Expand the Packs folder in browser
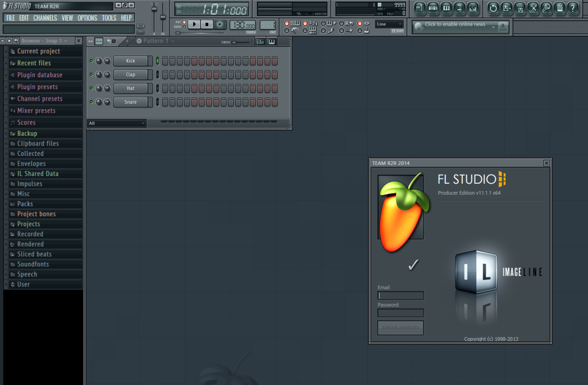This screenshot has width=588, height=385. tap(6, 204)
